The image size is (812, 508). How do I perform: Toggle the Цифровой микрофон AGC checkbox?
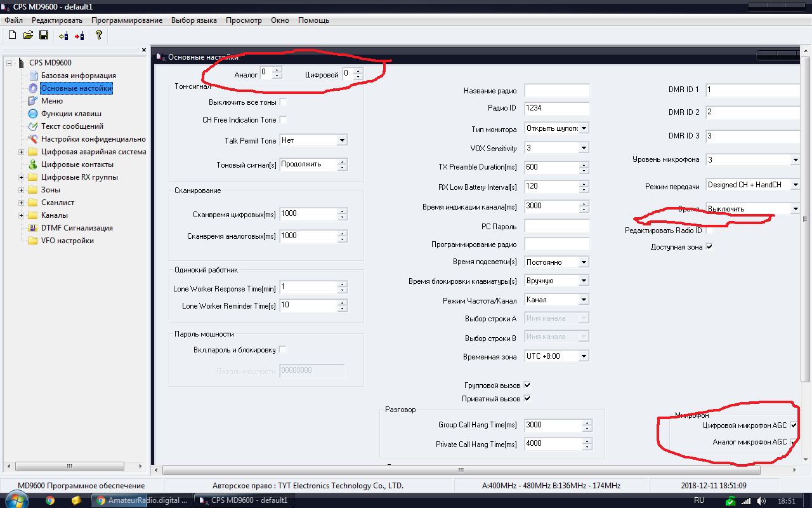[x=793, y=425]
